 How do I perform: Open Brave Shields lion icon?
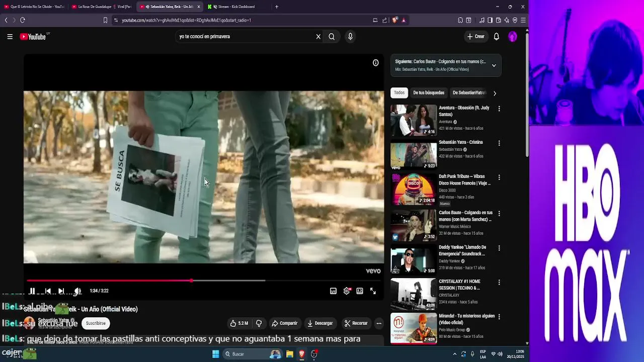click(x=395, y=20)
